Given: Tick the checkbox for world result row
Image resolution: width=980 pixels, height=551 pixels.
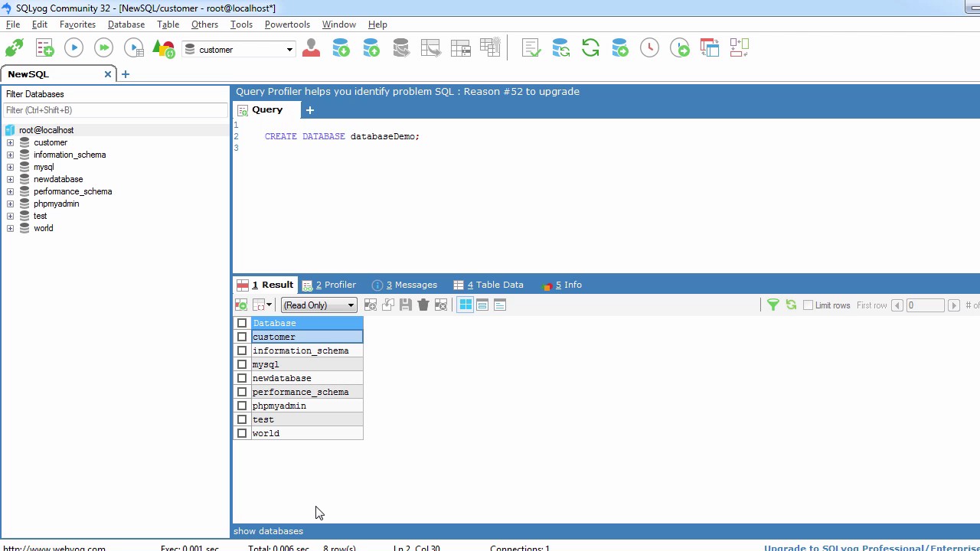Looking at the screenshot, I should 242,433.
